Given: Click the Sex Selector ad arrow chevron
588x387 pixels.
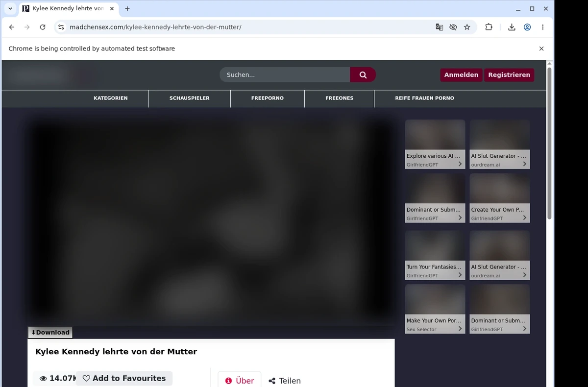Looking at the screenshot, I should (460, 329).
